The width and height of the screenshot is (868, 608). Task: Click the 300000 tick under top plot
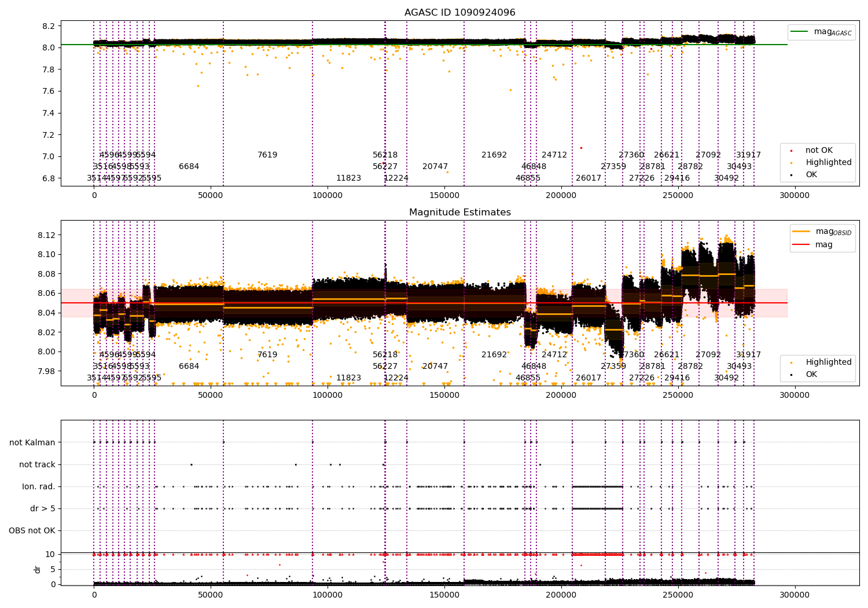point(795,196)
